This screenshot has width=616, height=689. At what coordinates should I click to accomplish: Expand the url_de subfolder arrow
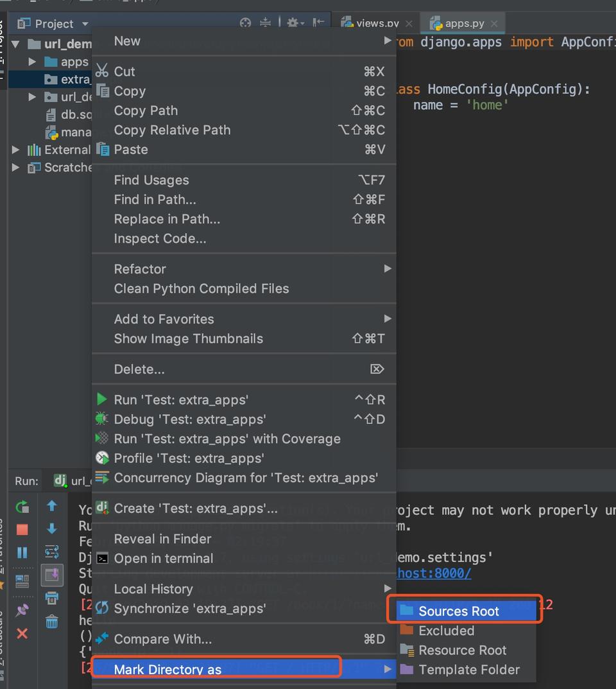tap(32, 97)
